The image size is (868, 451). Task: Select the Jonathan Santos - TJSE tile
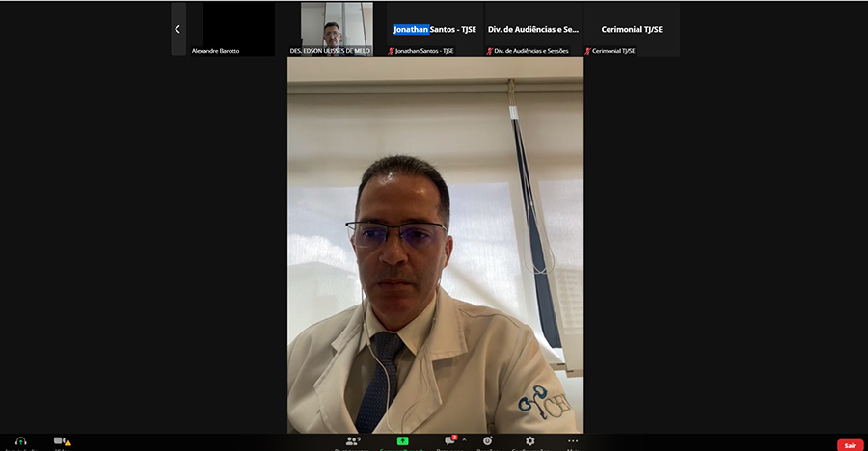point(435,29)
